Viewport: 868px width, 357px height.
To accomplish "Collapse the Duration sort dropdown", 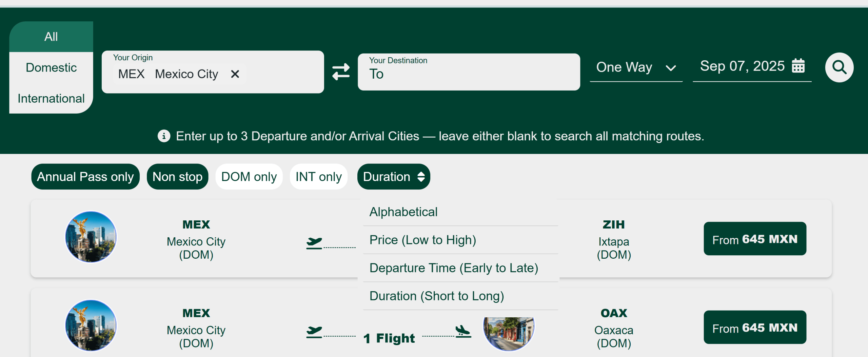I will 393,177.
